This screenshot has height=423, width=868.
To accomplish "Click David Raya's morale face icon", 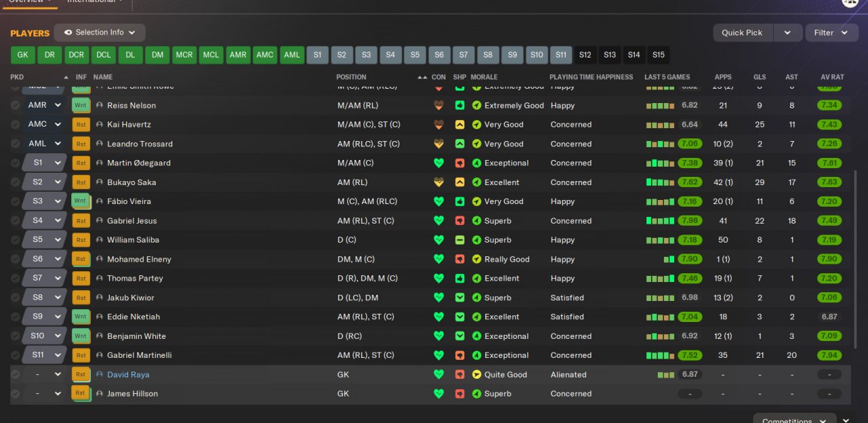I will pyautogui.click(x=477, y=374).
